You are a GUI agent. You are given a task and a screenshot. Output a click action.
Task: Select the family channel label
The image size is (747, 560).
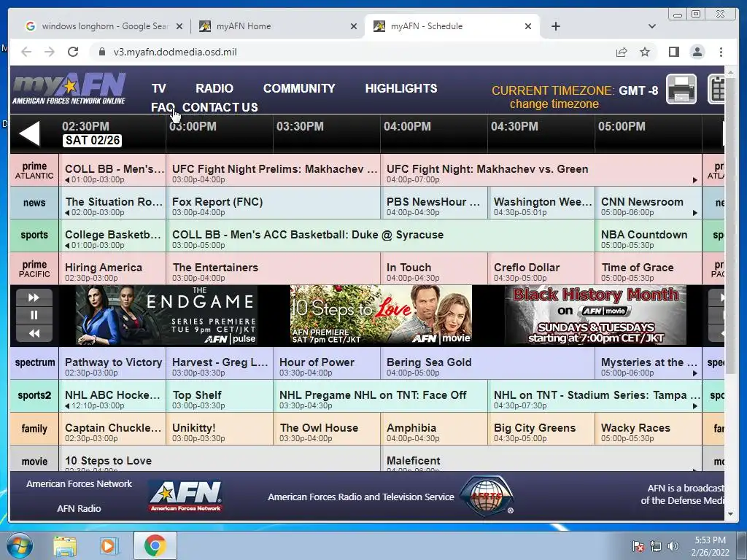pos(34,429)
